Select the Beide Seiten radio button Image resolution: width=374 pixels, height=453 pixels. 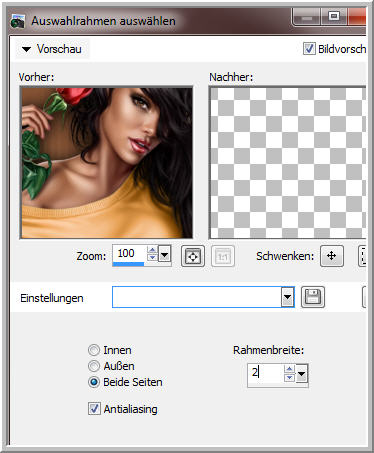tap(94, 382)
